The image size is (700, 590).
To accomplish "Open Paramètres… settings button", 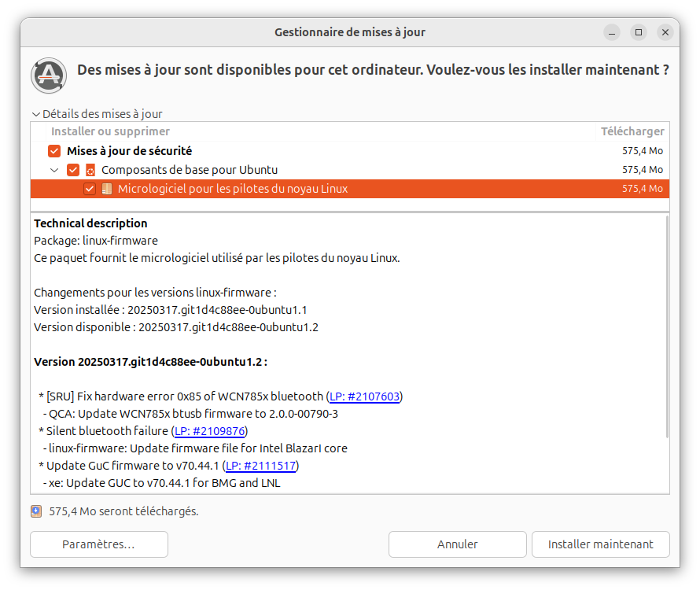I will [x=98, y=544].
